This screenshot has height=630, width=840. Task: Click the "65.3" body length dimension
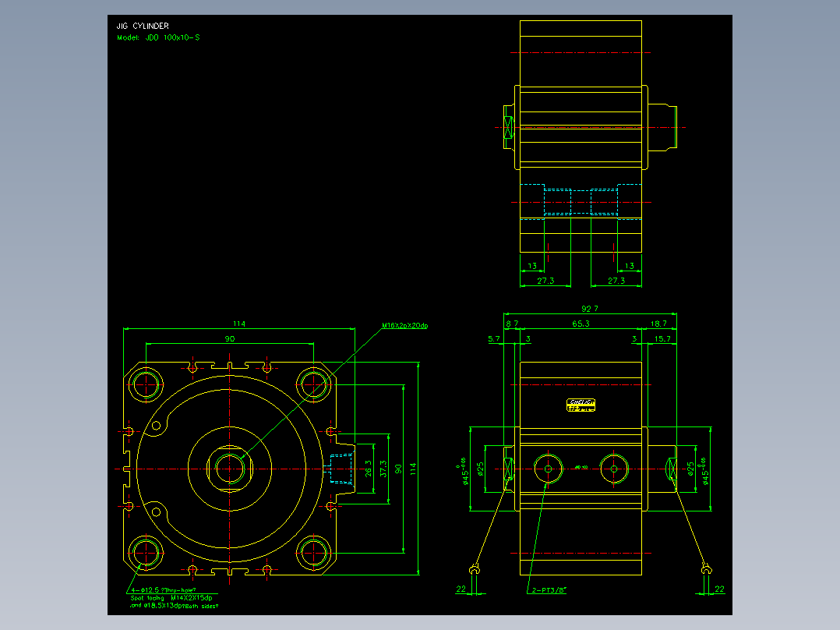pyautogui.click(x=581, y=324)
